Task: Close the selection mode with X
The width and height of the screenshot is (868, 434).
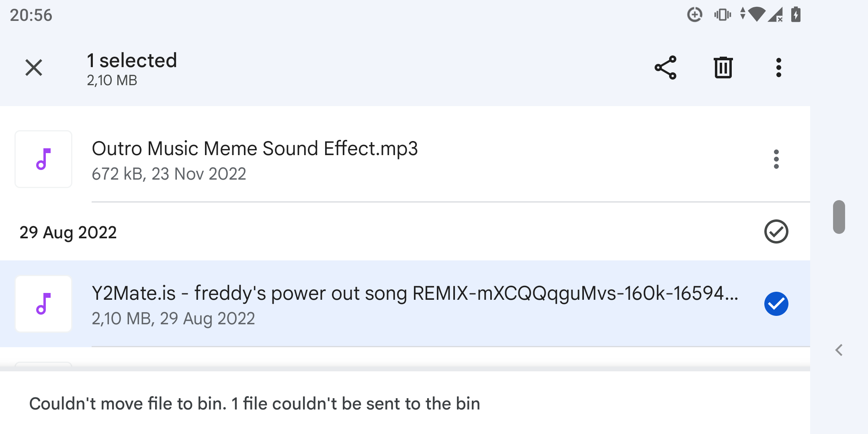Action: pyautogui.click(x=34, y=68)
